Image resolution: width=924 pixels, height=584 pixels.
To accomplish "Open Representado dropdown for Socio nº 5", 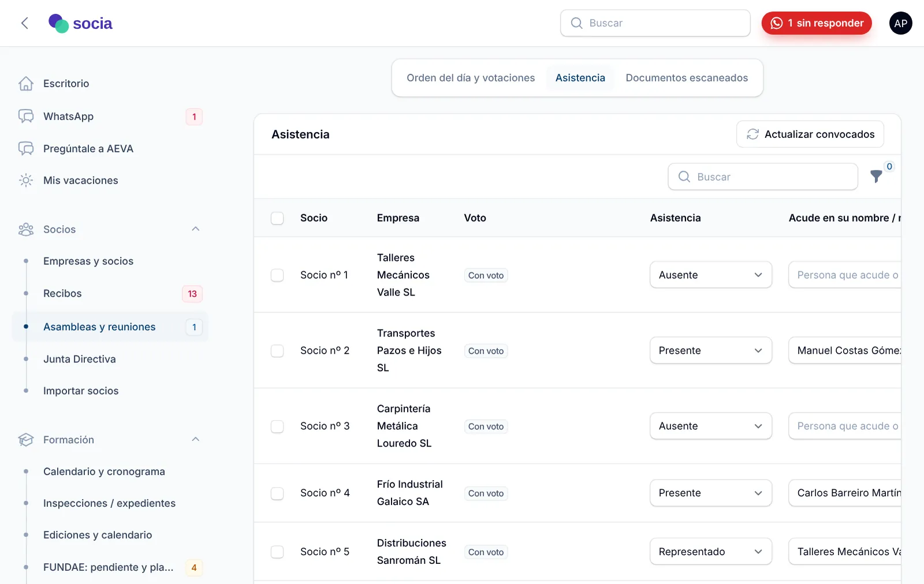I will pos(711,551).
